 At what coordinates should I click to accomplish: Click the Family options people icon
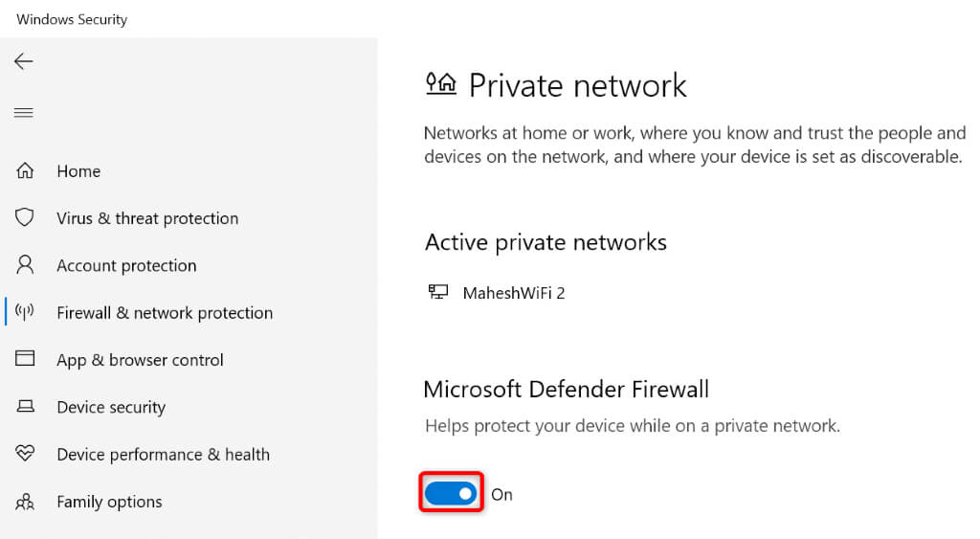[x=25, y=502]
